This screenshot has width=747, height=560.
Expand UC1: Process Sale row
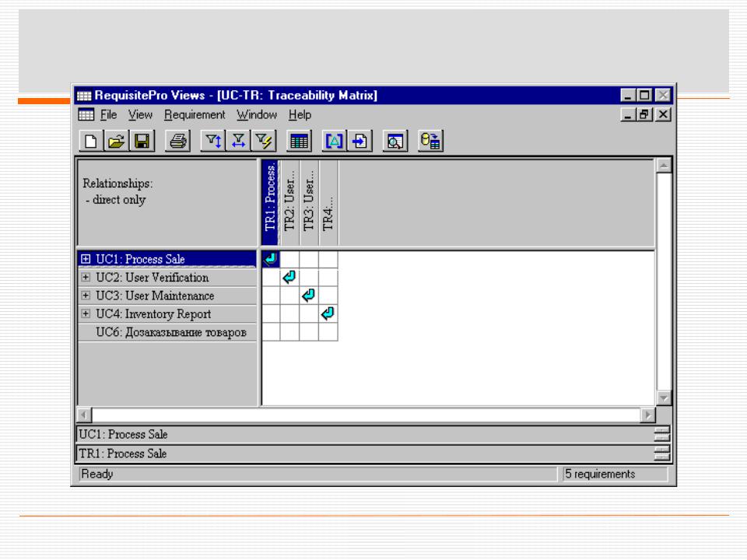(x=86, y=259)
